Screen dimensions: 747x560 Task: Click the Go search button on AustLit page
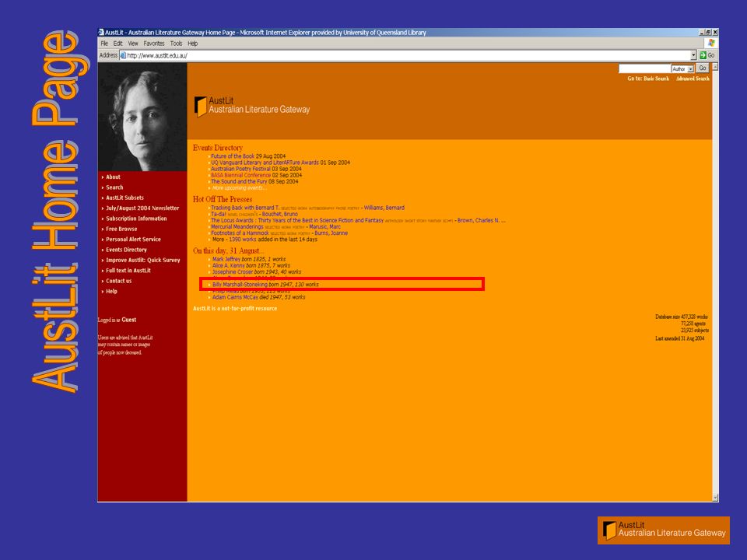(703, 68)
